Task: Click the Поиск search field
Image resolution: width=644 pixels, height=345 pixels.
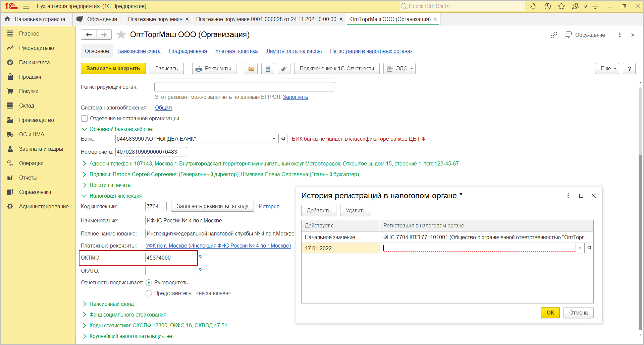Action: (463, 6)
